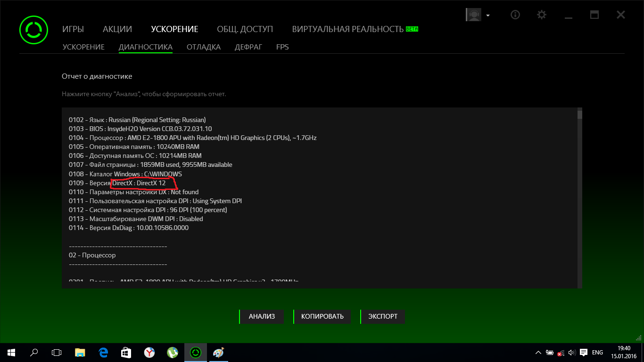Image resolution: width=644 pixels, height=362 pixels.
Task: Click the '0105 - Оперативная память : 10240MB RAM' line
Action: tap(134, 147)
